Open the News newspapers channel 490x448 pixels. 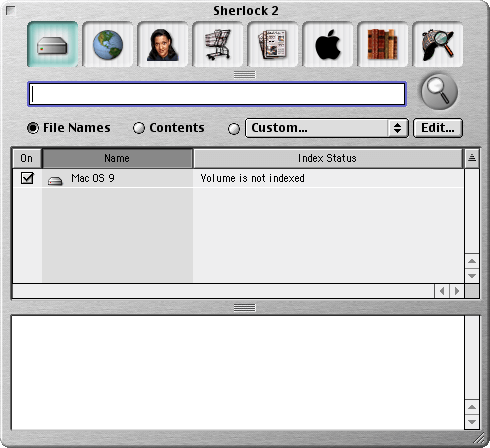coord(272,44)
